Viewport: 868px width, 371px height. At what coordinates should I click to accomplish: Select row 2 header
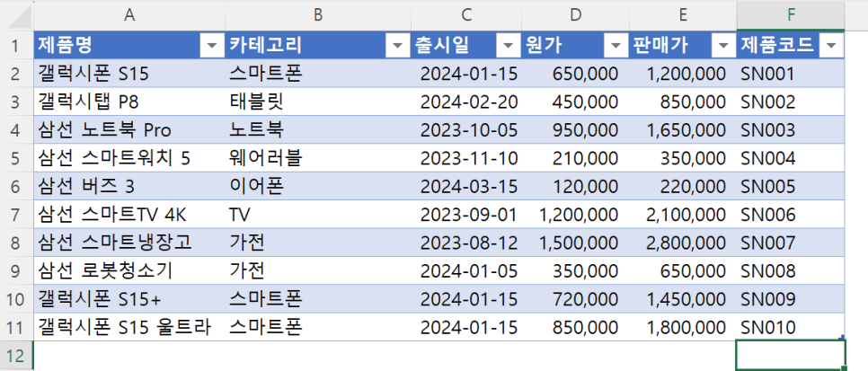[16, 74]
